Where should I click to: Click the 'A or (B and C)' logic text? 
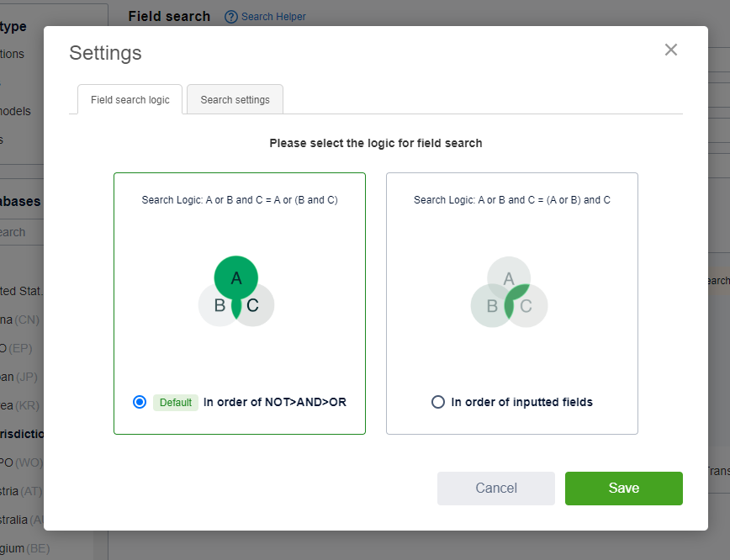point(240,200)
